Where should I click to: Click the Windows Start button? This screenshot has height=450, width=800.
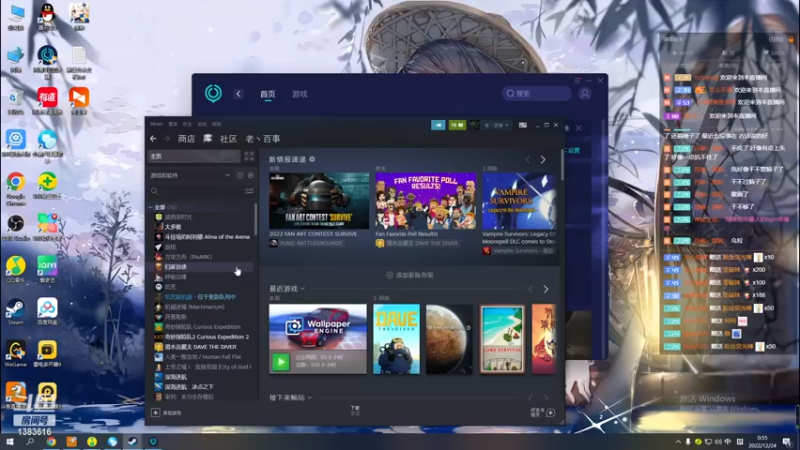coord(10,442)
